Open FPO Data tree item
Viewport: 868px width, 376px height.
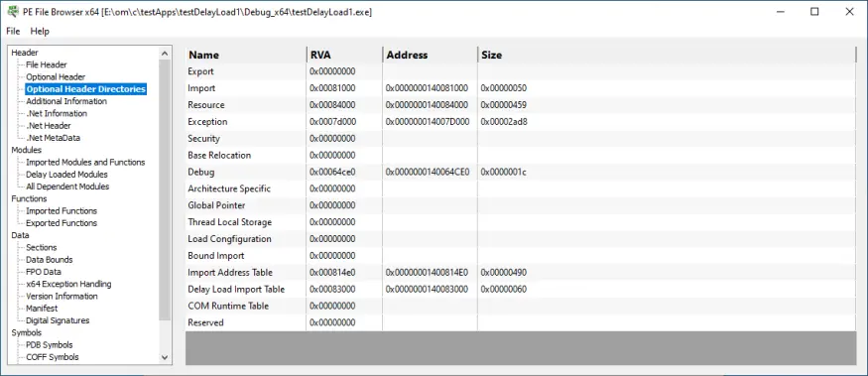44,272
